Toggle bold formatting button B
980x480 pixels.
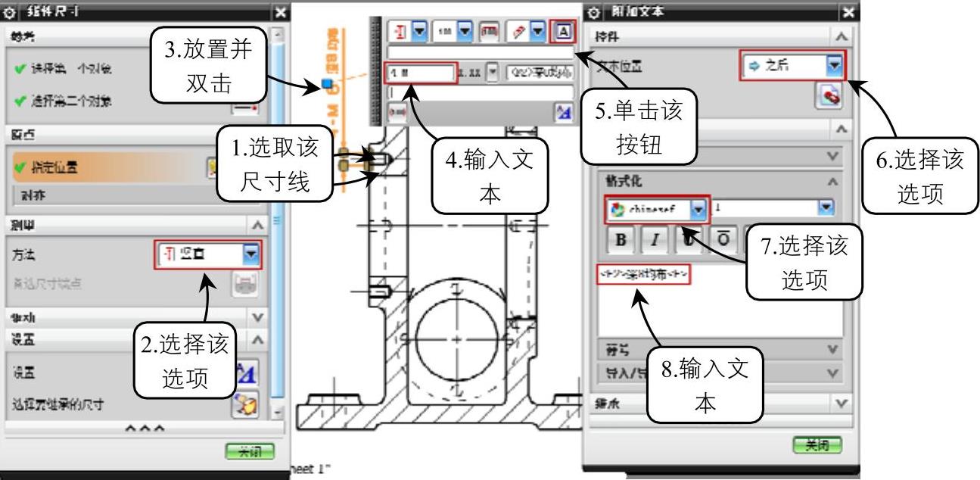pyautogui.click(x=621, y=240)
